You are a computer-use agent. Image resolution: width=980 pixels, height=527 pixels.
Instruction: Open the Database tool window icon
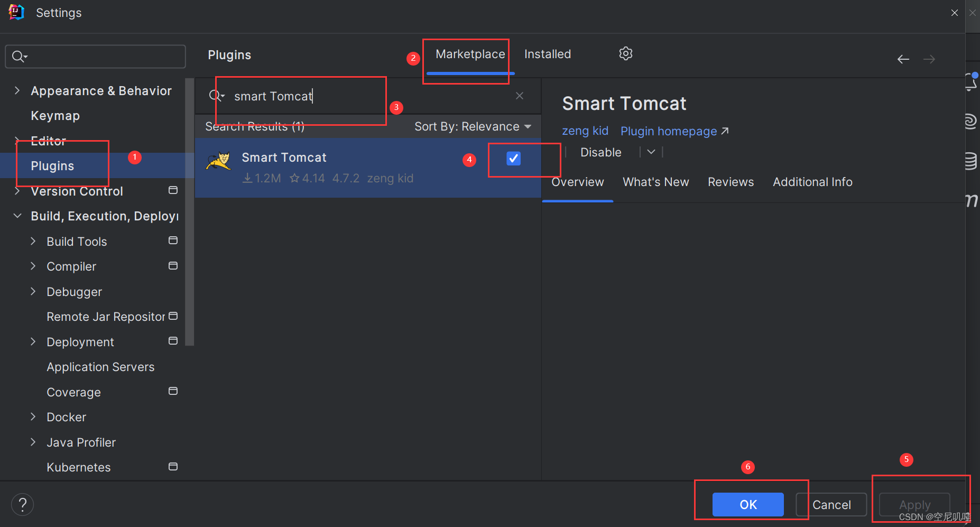pos(972,161)
